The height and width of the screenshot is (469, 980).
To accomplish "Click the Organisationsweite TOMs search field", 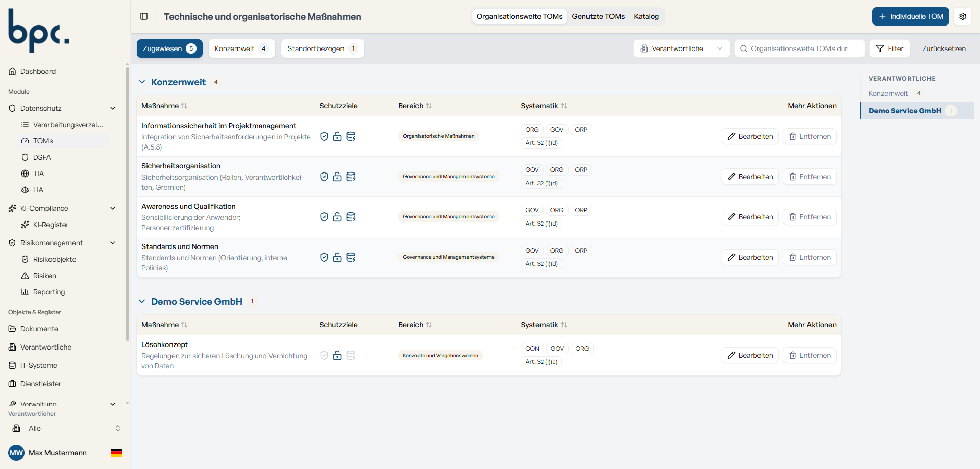I will [799, 48].
